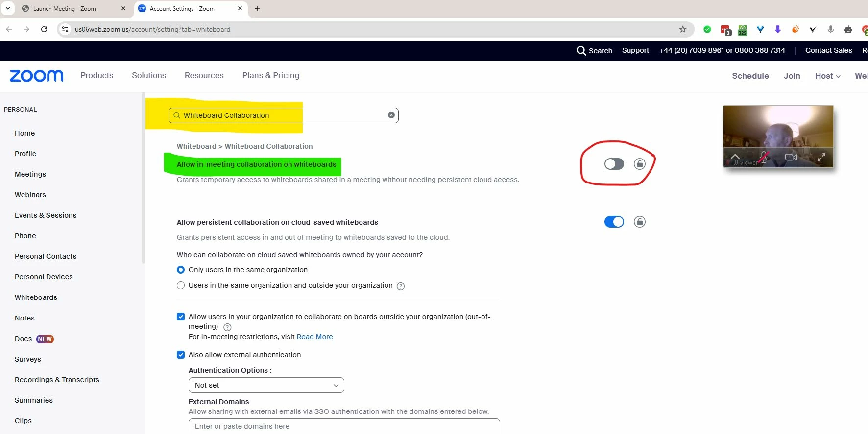Open the Resources menu
Screen dimensions: 868x434
pos(204,75)
